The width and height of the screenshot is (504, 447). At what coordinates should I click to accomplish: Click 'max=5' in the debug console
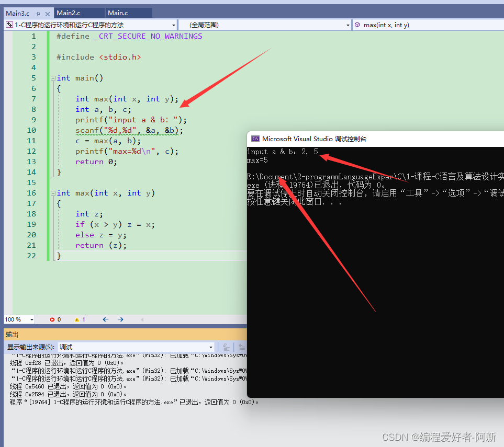tap(257, 160)
